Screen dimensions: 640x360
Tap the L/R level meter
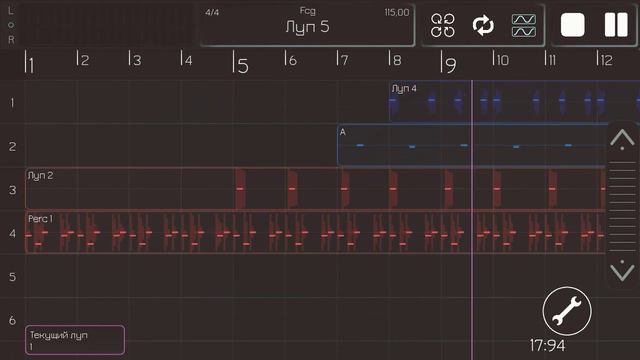tap(100, 25)
